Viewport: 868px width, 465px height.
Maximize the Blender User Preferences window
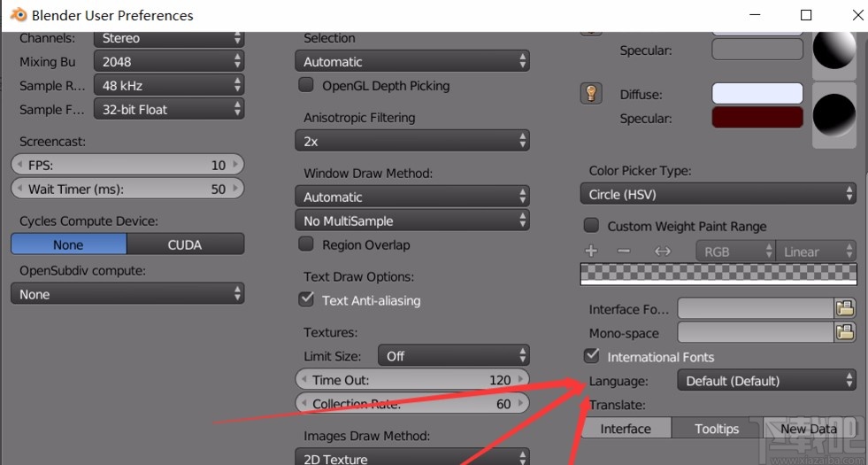806,15
